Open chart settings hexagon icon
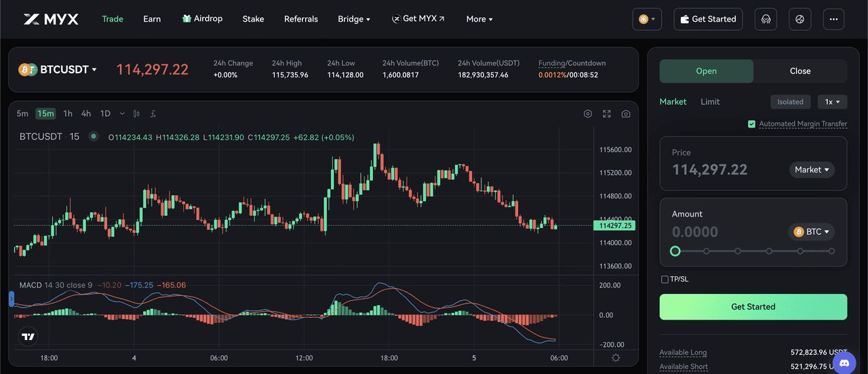Screen dimensions: 868x374 click(588, 114)
